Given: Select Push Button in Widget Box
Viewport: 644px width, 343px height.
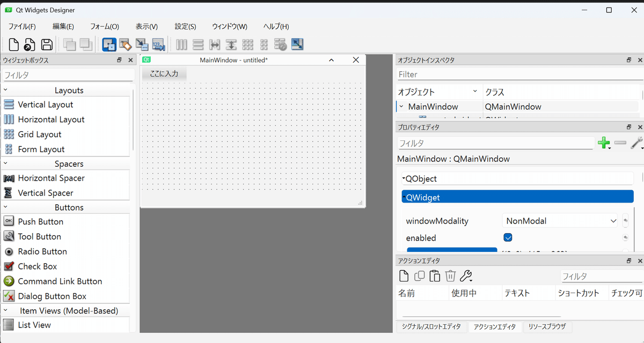Looking at the screenshot, I should [x=40, y=221].
